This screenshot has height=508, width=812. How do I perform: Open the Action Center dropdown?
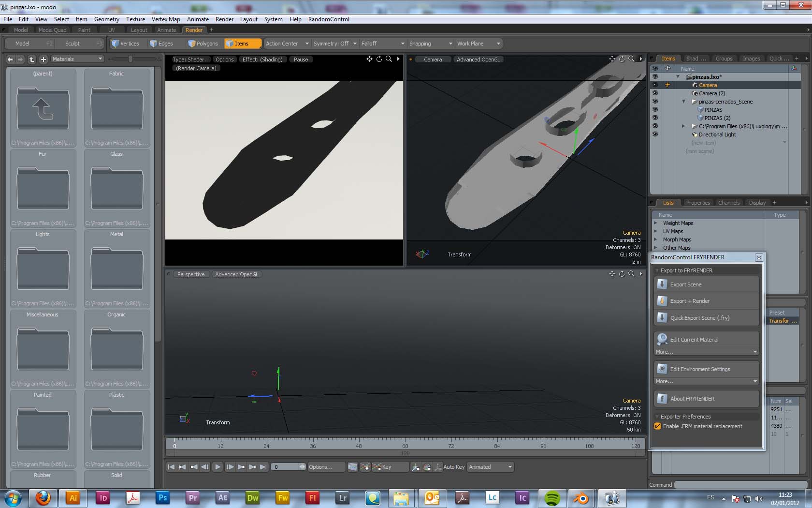pyautogui.click(x=287, y=44)
